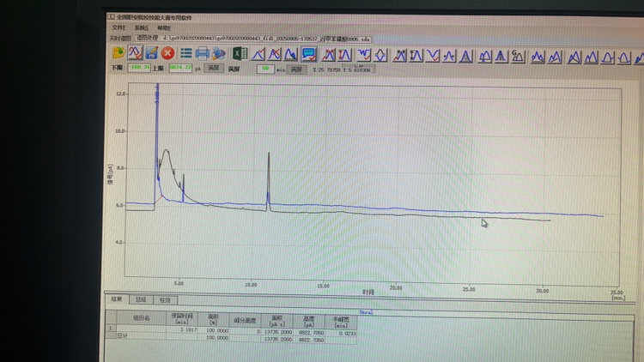Click the open file folder icon

[x=117, y=54]
